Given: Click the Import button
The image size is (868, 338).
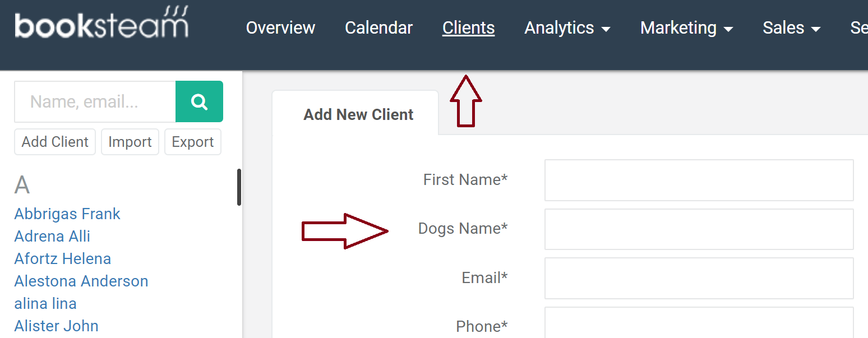Looking at the screenshot, I should [x=130, y=142].
